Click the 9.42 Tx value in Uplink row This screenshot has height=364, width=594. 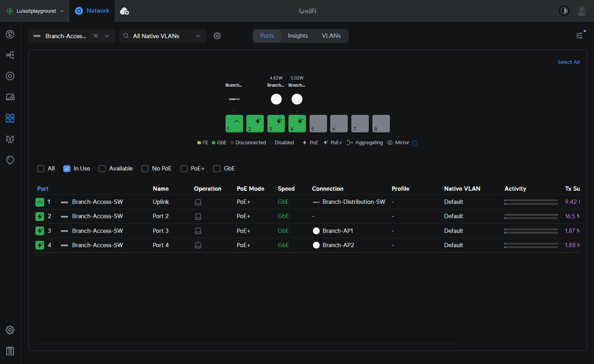[572, 202]
